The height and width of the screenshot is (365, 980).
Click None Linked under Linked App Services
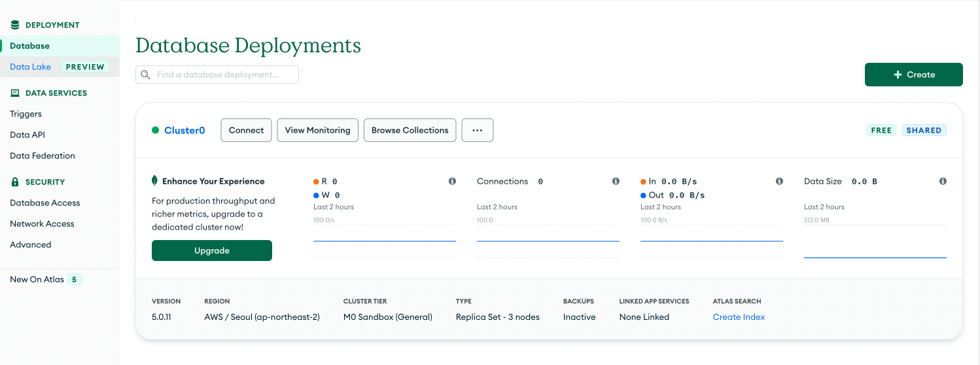tap(644, 317)
